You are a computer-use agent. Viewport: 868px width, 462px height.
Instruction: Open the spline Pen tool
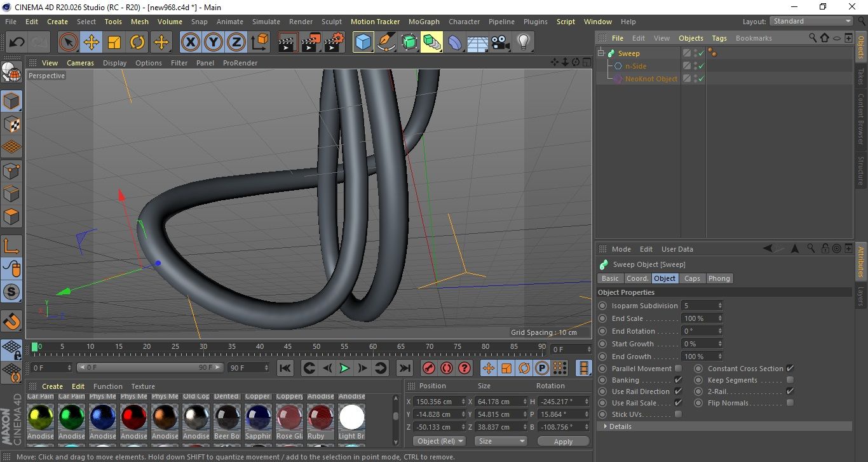coord(386,43)
